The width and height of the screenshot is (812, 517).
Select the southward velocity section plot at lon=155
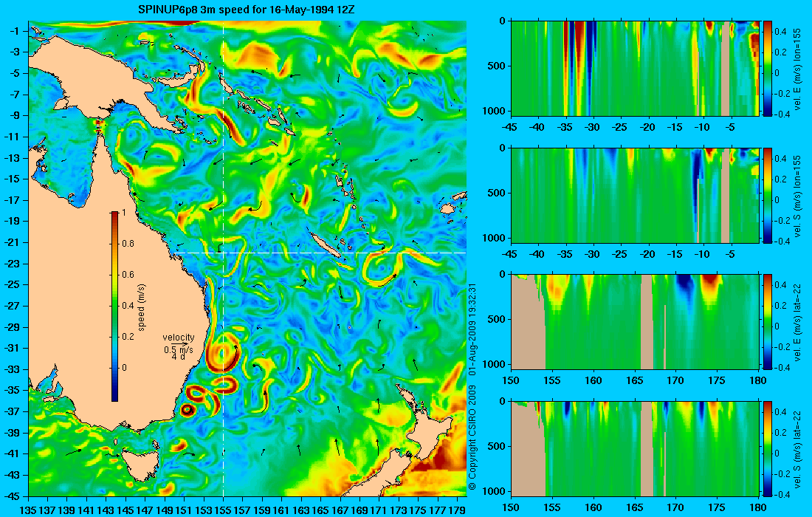click(x=635, y=195)
